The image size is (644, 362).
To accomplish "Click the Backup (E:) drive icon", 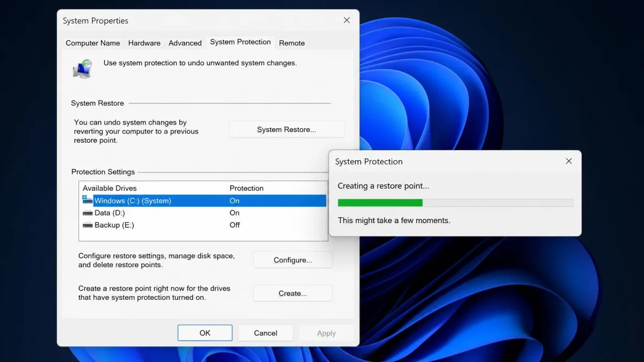I will pos(87,225).
